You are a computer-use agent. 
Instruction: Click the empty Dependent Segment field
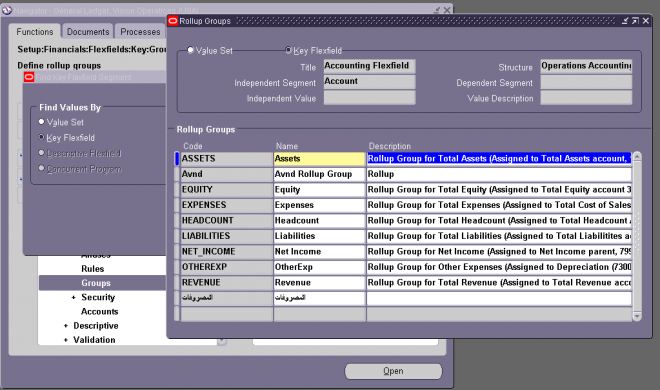tap(586, 82)
